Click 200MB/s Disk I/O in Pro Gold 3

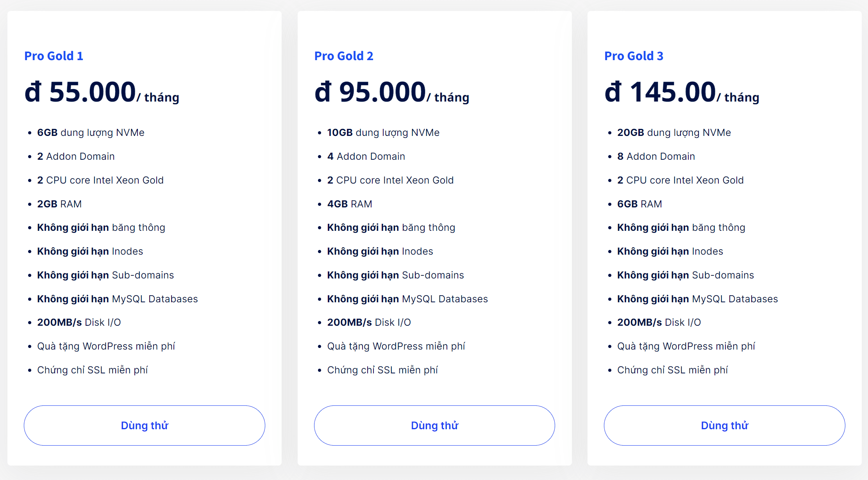[x=659, y=323]
